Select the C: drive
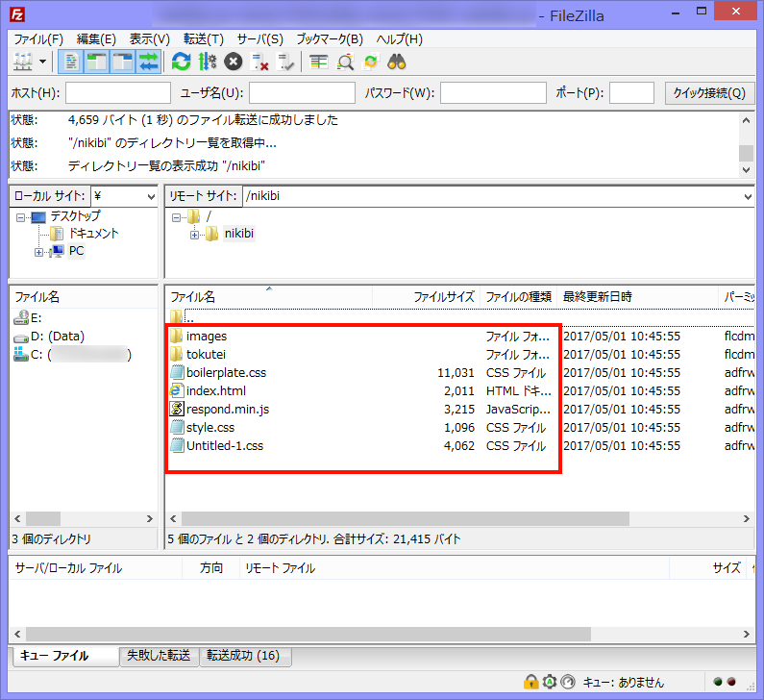Viewport: 764px width, 700px height. point(73,355)
